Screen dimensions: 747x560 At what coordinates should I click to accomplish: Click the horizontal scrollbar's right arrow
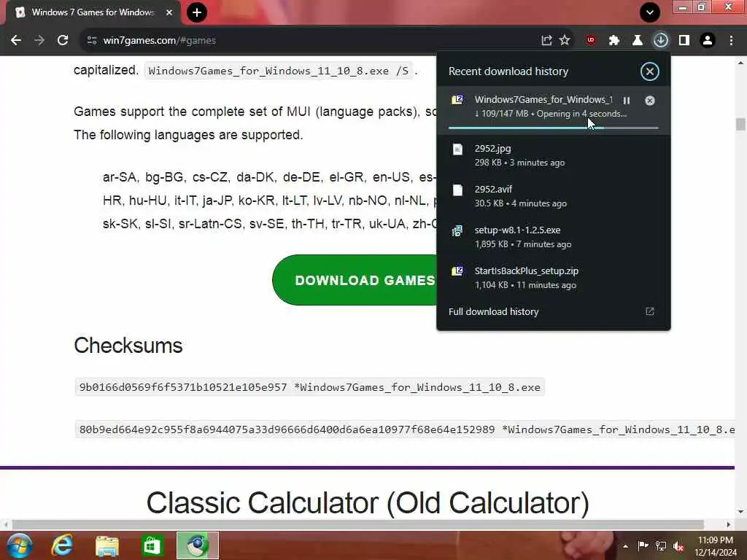click(729, 524)
